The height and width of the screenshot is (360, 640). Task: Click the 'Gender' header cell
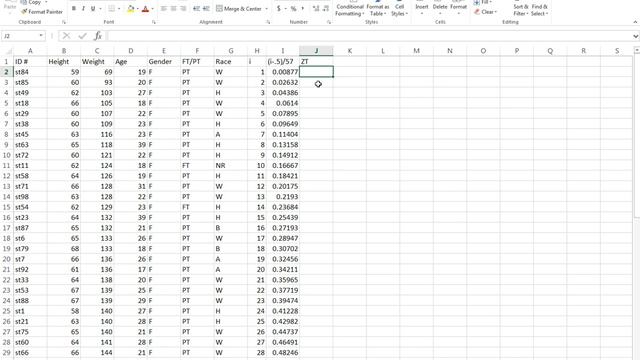click(164, 62)
